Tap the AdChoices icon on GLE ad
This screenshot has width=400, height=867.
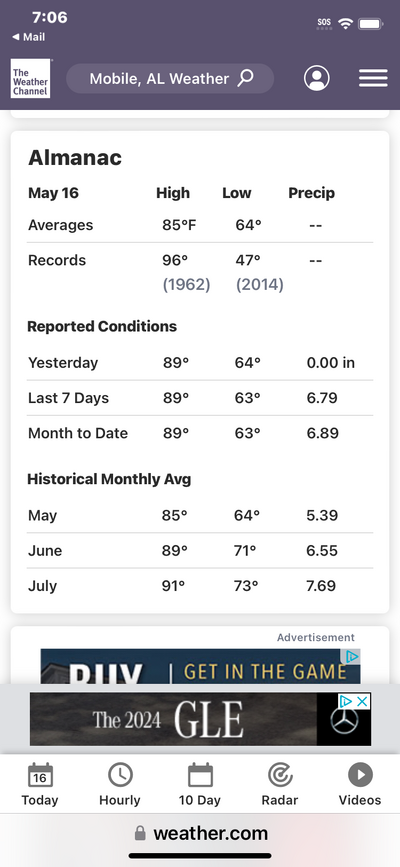click(x=346, y=701)
